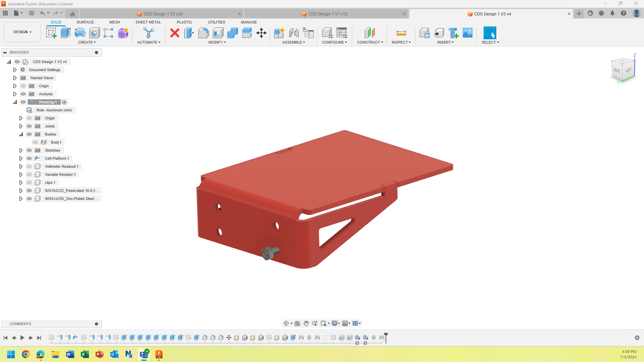The width and height of the screenshot is (644, 362).
Task: Open Chrome from the taskbar
Action: click(26, 354)
